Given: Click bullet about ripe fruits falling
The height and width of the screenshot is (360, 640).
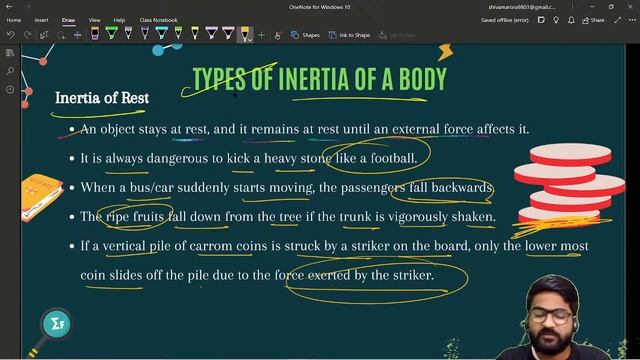Looking at the screenshot, I should pyautogui.click(x=288, y=217).
